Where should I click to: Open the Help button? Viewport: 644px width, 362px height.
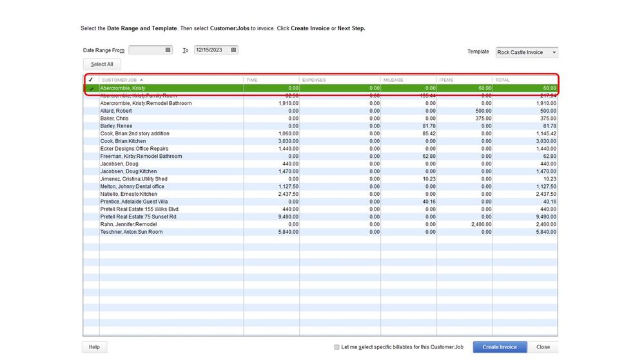[95, 347]
